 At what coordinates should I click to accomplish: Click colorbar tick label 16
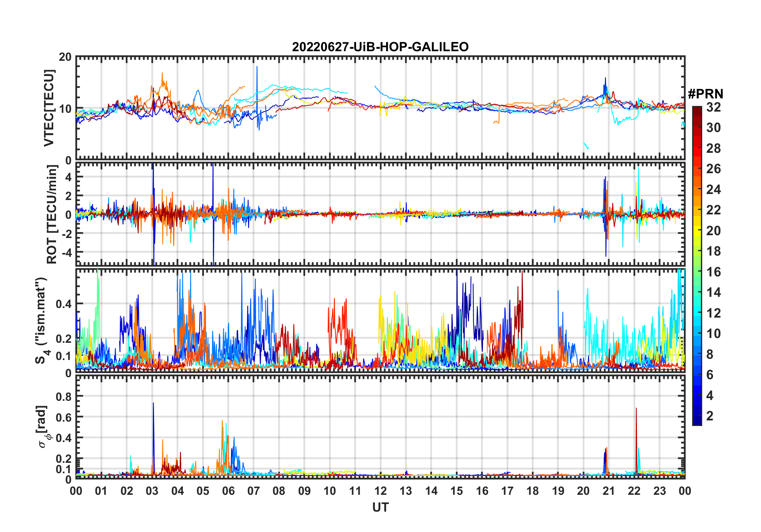(713, 272)
